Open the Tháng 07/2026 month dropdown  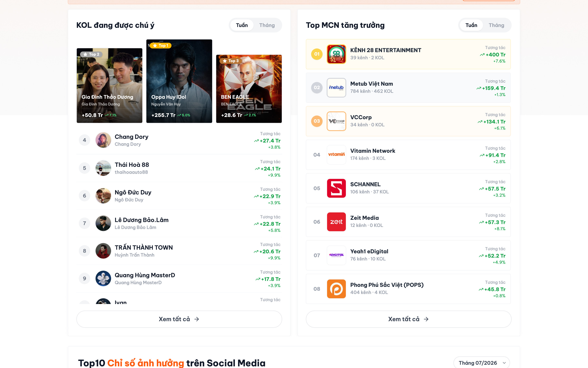pos(482,363)
